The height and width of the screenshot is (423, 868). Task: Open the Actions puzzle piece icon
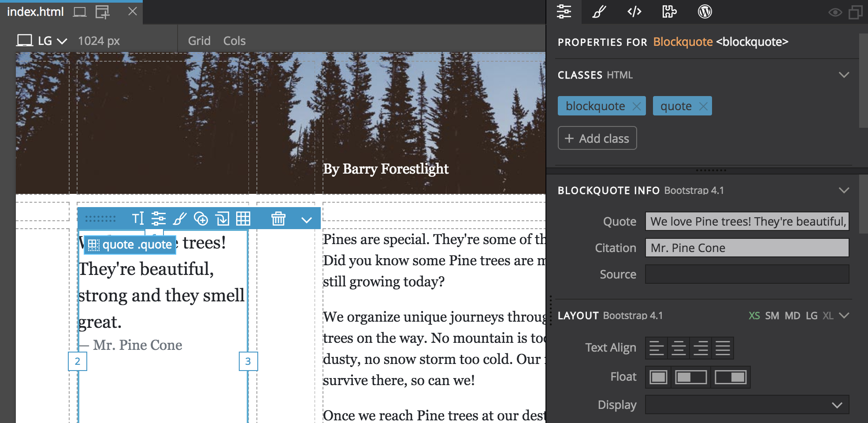pyautogui.click(x=669, y=11)
